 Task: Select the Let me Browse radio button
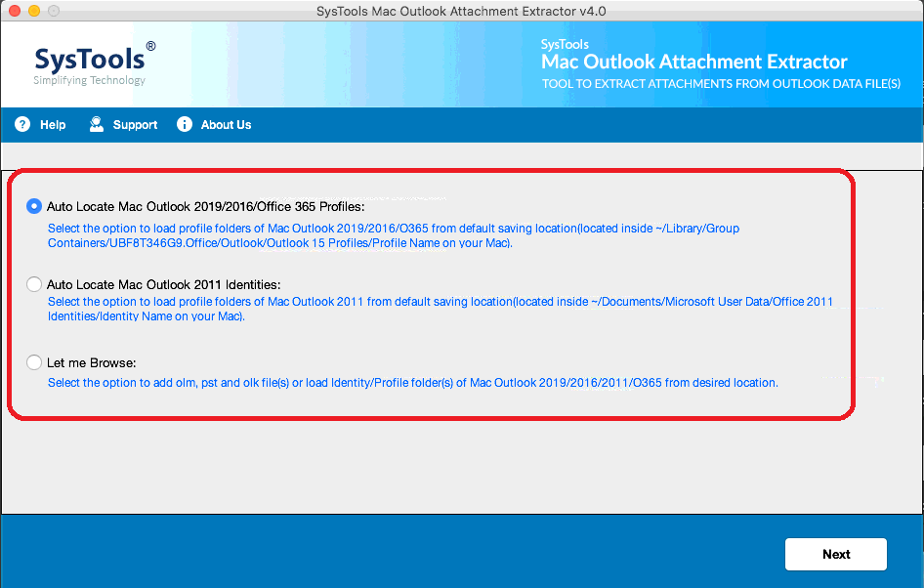[34, 362]
